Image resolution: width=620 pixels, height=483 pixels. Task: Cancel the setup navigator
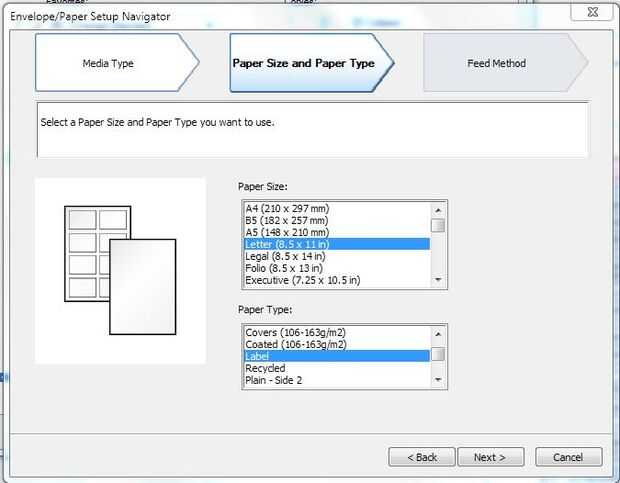(x=569, y=457)
